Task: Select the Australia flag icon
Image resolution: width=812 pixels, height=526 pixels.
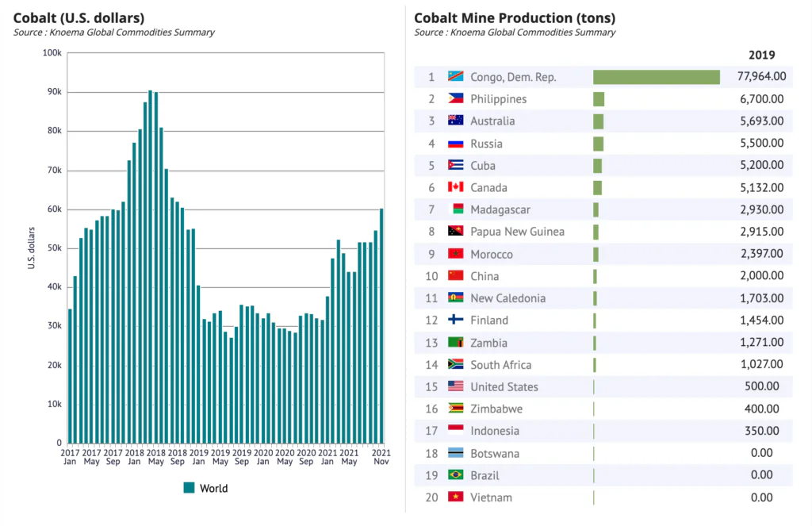Action: coord(456,121)
